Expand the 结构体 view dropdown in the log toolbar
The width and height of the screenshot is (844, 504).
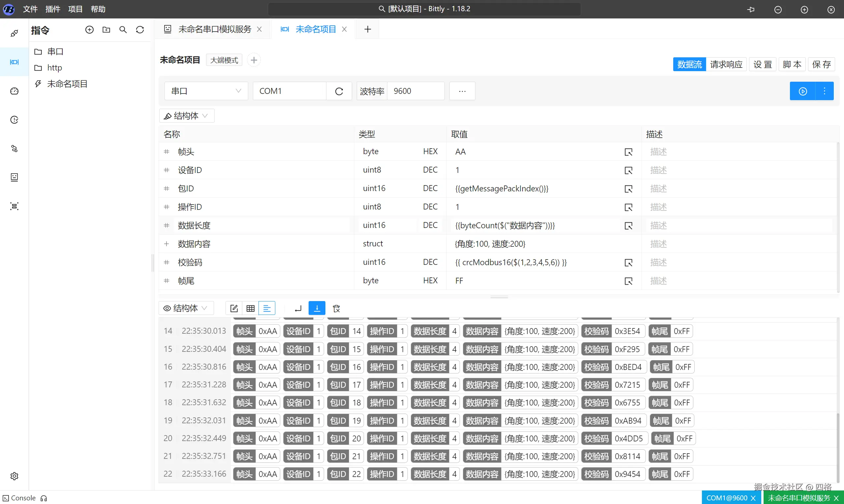(186, 308)
